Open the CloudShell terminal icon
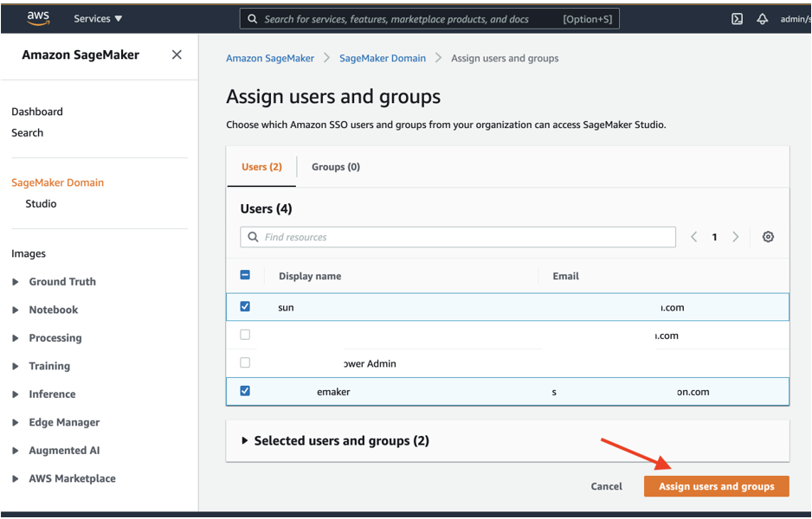 click(x=737, y=19)
